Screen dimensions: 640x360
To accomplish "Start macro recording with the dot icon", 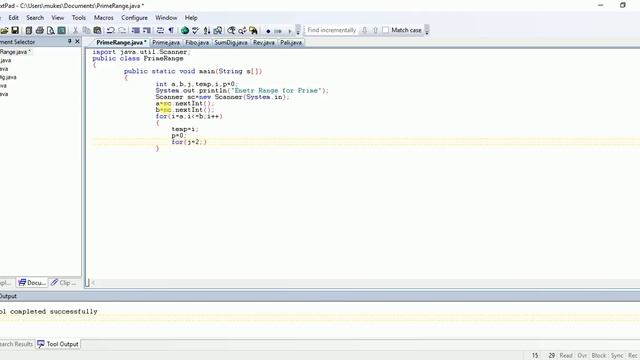I will coord(268,31).
